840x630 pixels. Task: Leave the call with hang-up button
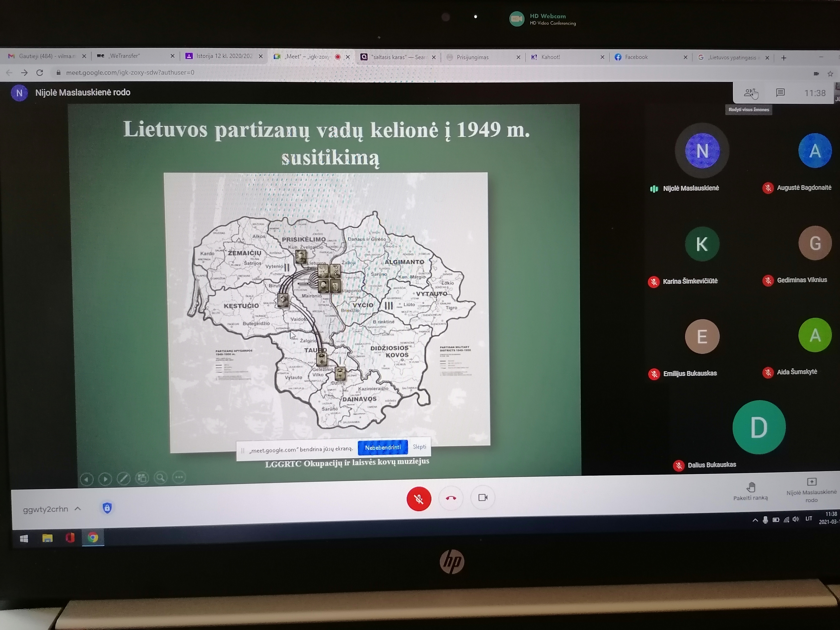click(451, 498)
